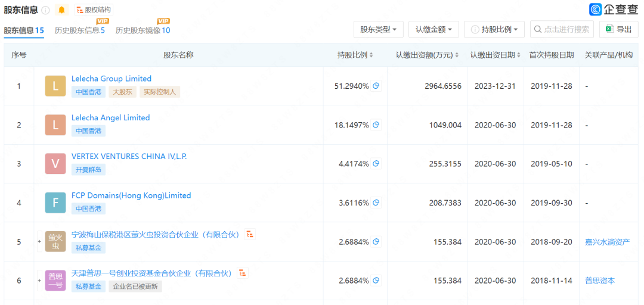Open the 认缴金额 dropdown filter

(434, 30)
